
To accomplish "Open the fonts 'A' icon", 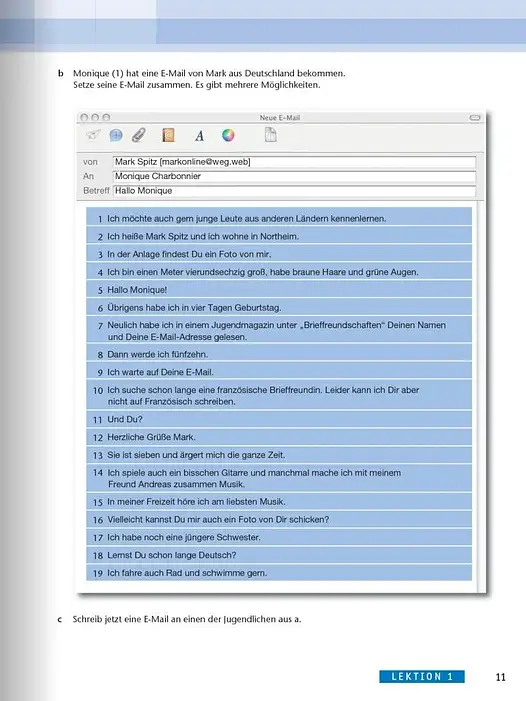I will (199, 135).
